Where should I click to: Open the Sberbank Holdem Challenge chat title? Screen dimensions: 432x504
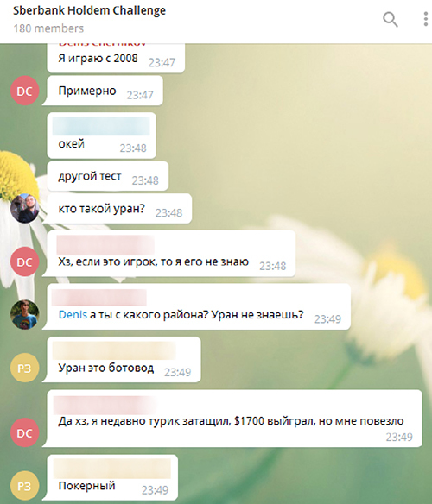(x=89, y=10)
